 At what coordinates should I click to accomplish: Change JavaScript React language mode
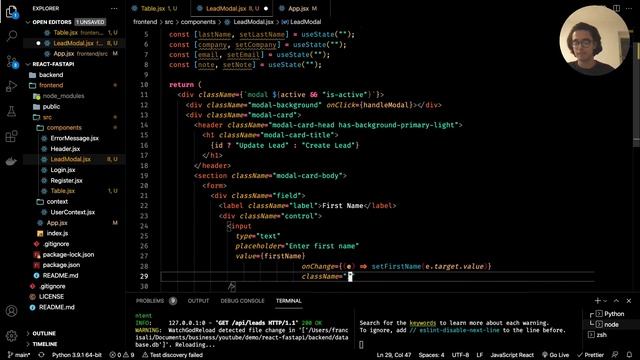pyautogui.click(x=512, y=355)
